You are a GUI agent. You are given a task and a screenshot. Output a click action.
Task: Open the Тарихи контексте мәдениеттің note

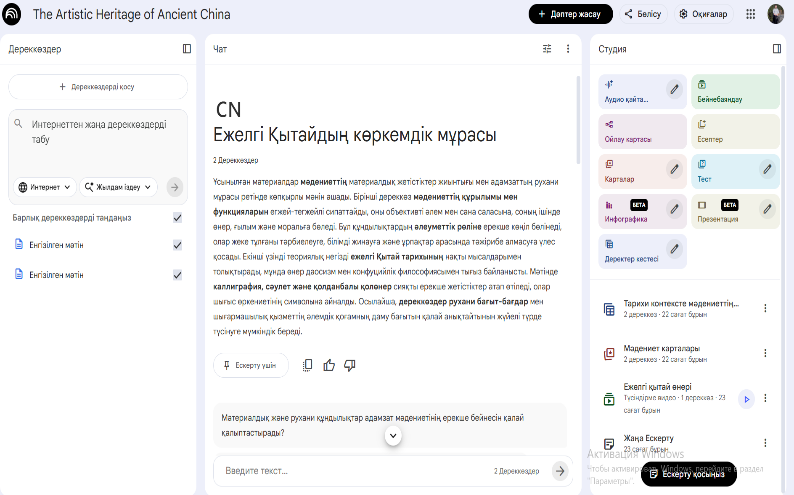pos(680,308)
